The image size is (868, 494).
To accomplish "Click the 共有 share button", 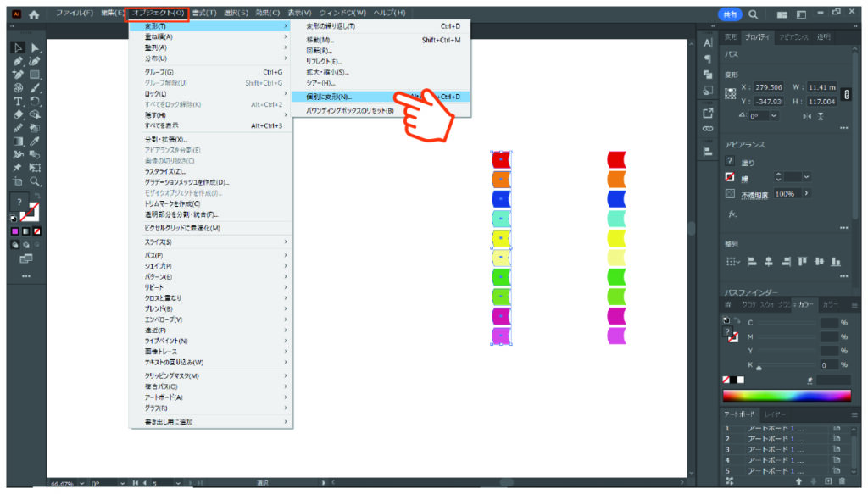I will tap(730, 15).
